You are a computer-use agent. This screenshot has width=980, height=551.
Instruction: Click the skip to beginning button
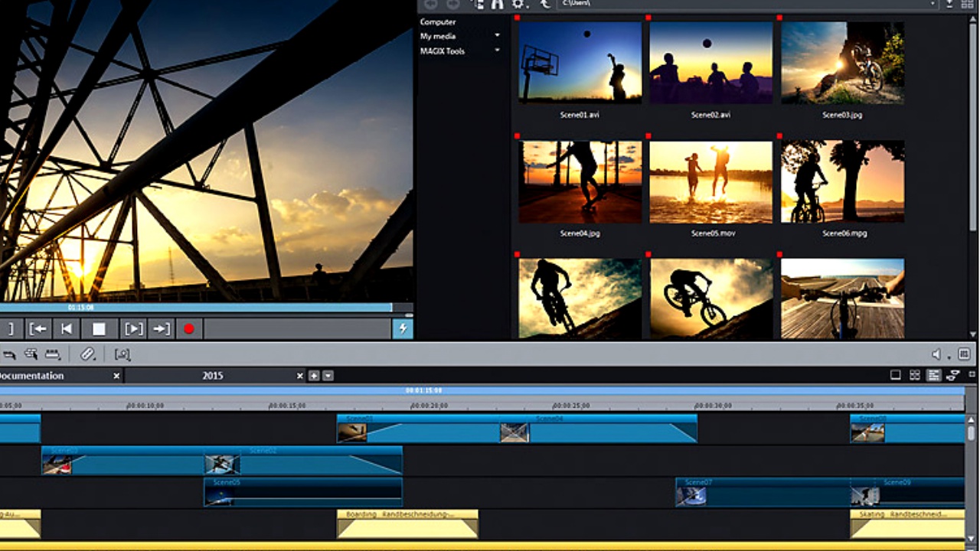67,329
